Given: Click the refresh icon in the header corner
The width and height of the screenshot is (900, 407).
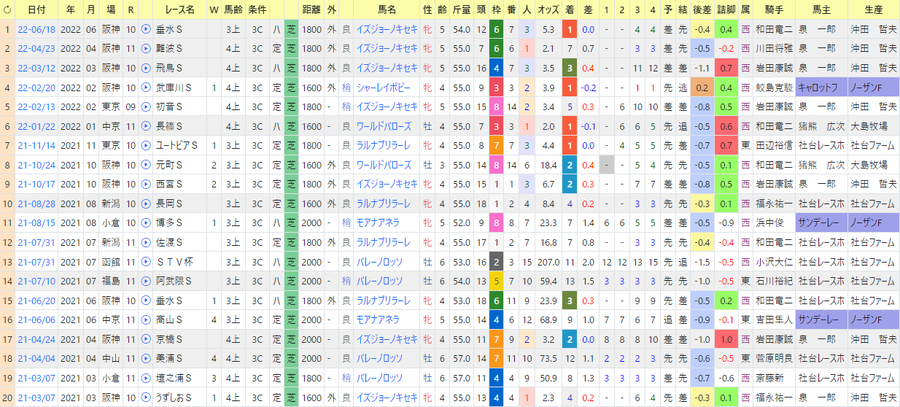Looking at the screenshot, I should pos(7,10).
